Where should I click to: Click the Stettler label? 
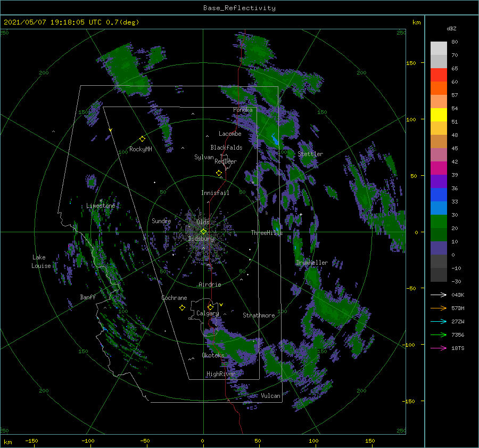[310, 154]
